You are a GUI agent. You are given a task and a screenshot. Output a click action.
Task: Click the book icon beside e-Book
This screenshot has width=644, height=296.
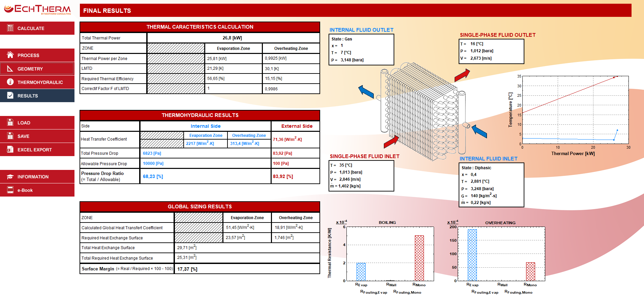10,190
